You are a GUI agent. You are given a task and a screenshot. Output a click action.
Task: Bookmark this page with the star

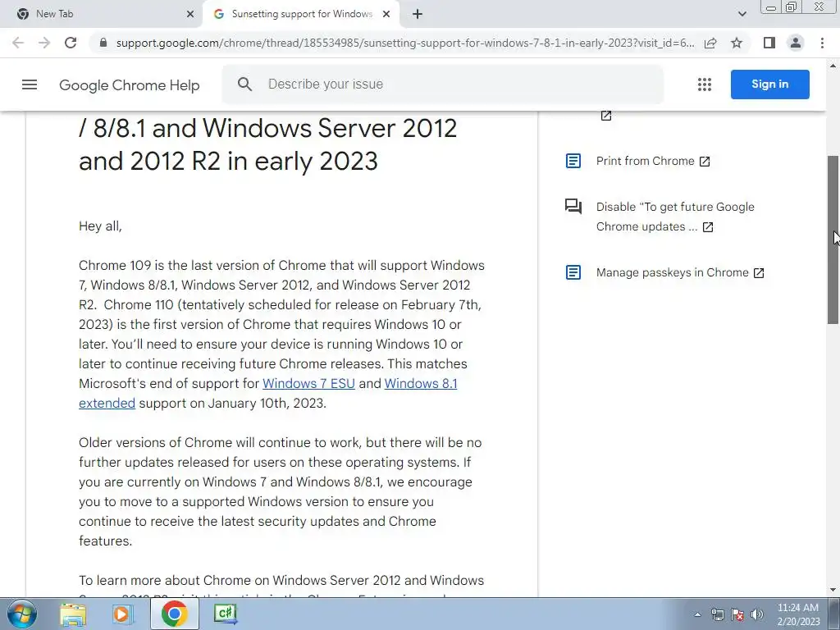tap(737, 43)
